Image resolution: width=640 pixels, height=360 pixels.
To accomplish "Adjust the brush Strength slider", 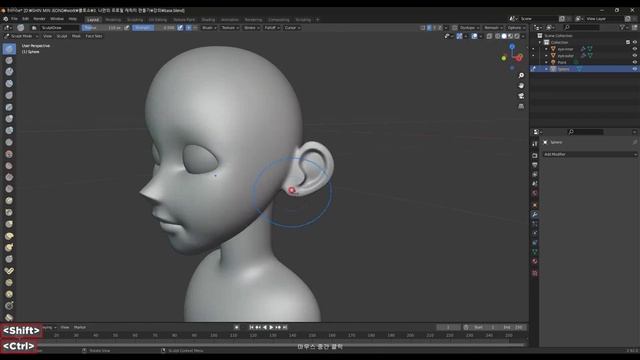I will (154, 28).
